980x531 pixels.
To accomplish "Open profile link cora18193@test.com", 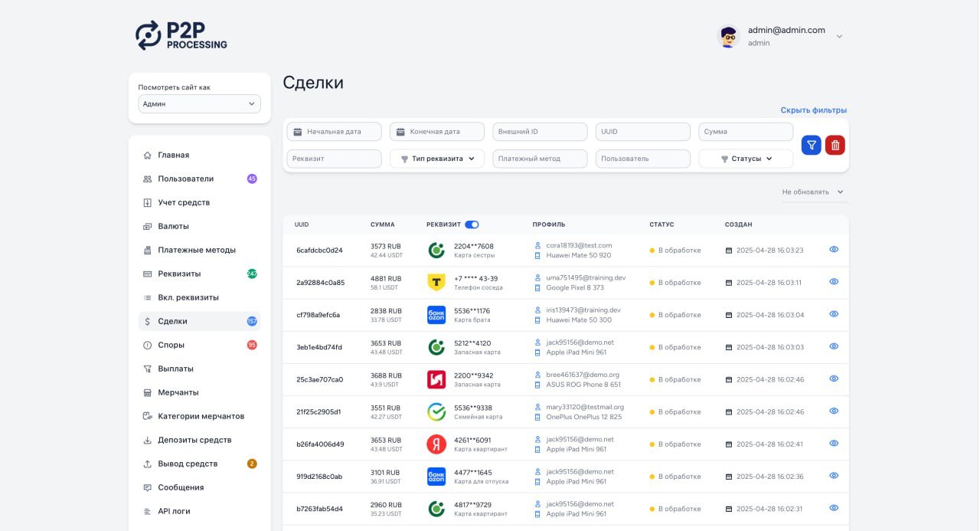I will point(579,245).
